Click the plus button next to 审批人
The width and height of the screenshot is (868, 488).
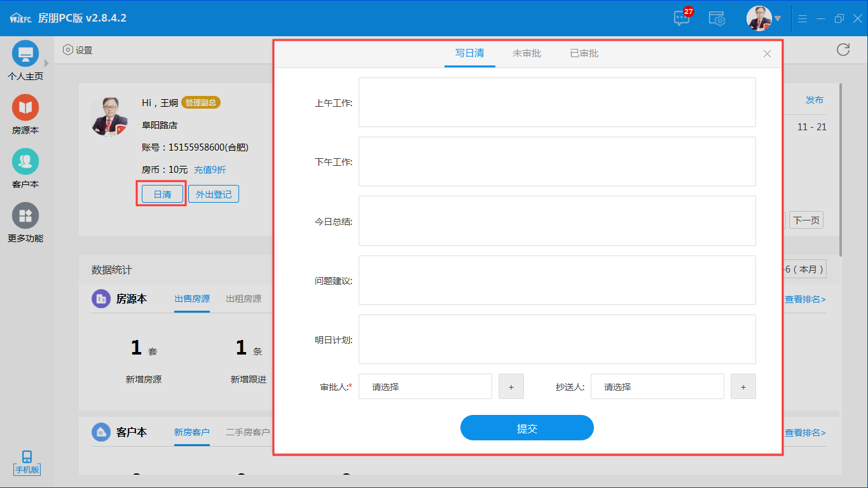pos(511,386)
